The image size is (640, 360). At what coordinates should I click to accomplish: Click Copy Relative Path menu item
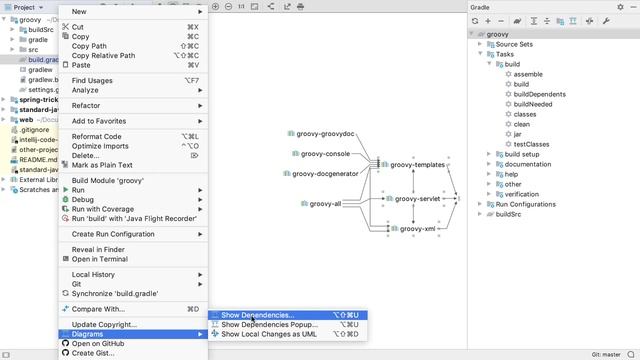tap(133, 56)
